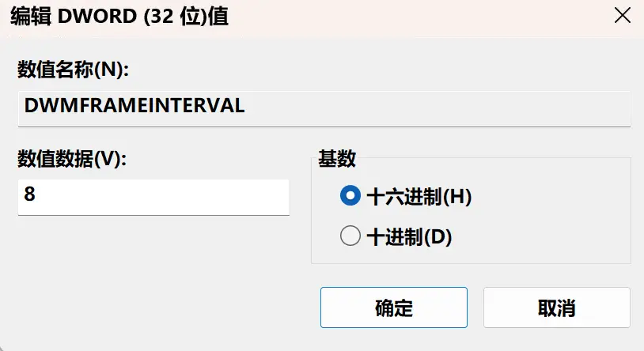This screenshot has height=351, width=644.
Task: Cancel the edit via 取消 button
Action: point(557,308)
